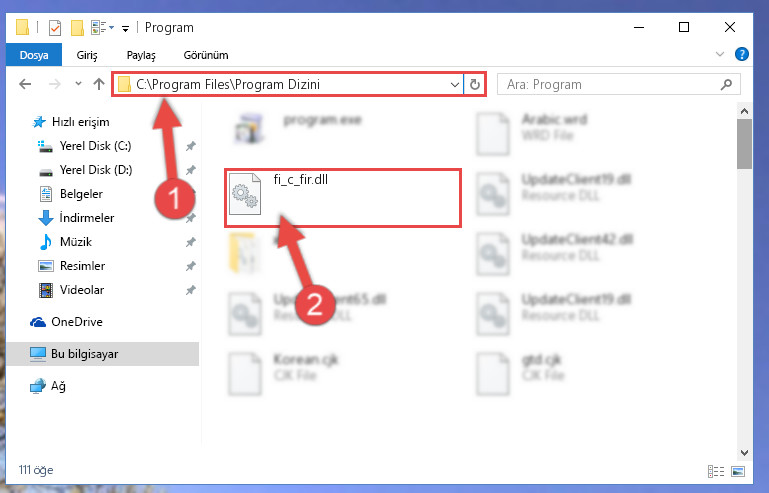Switch to details view layout icon
The image size is (769, 493).
[716, 471]
